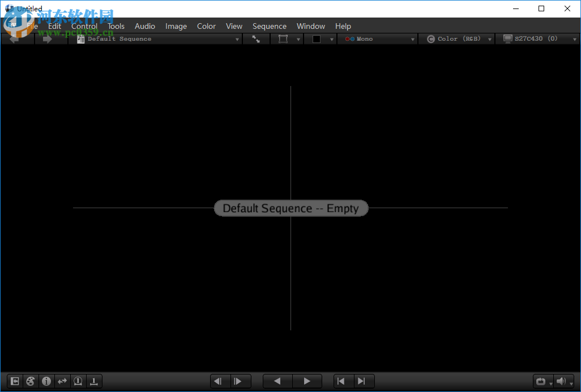This screenshot has width=581, height=392.
Task: Open the Color (RGB) channel dropdown
Action: pos(456,39)
